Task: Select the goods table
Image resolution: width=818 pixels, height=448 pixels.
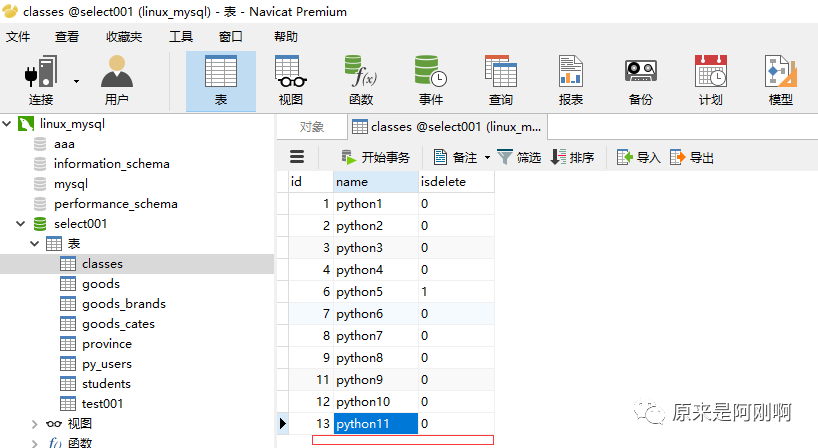Action: [101, 284]
